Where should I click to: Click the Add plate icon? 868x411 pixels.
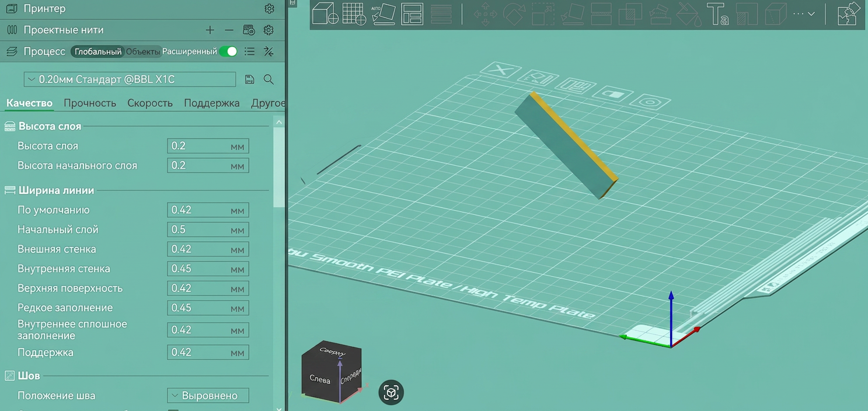354,13
